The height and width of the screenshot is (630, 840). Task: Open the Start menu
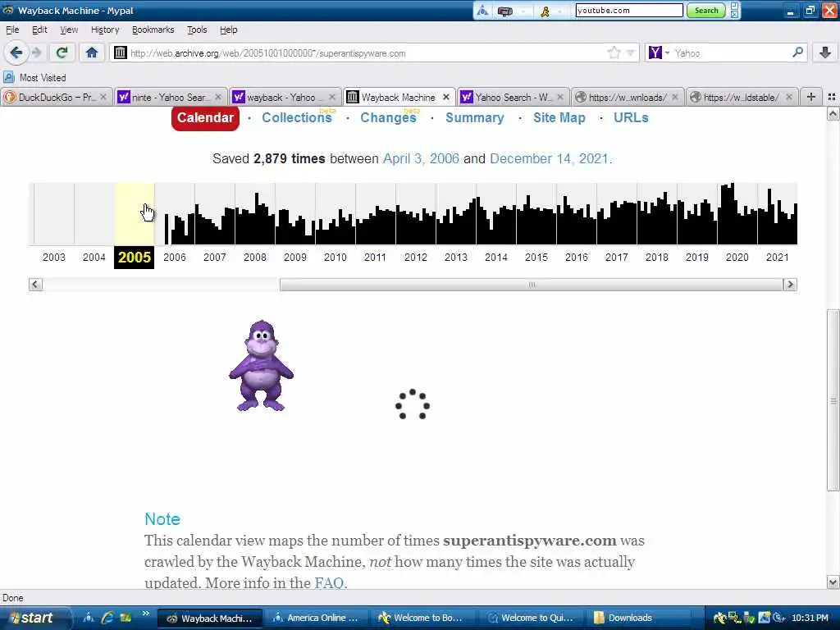pos(34,618)
